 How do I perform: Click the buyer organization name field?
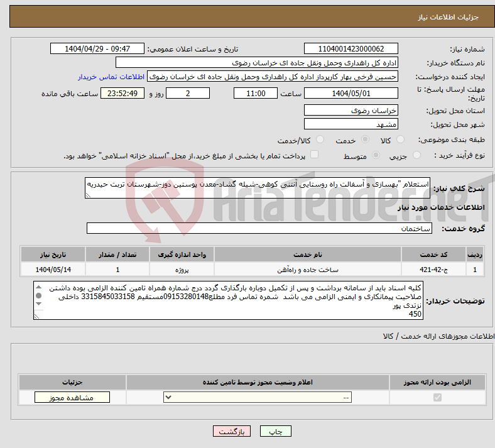point(257,62)
